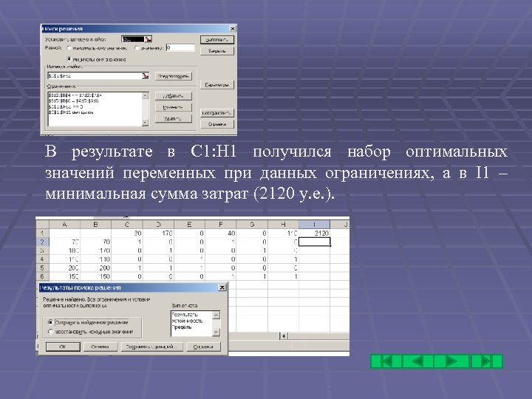The height and width of the screenshot is (399, 532).
Task: Click the Предположить button
Action: (x=174, y=76)
